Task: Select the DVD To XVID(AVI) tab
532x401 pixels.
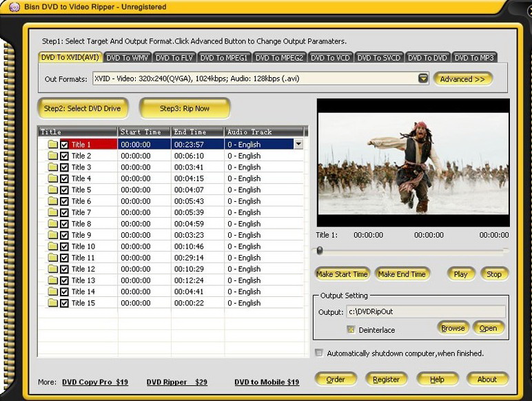Action: (70, 57)
